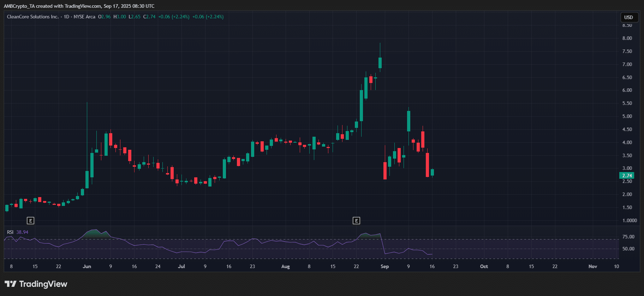
Task: Click the NYSE Arca exchange label
Action: (x=84, y=17)
